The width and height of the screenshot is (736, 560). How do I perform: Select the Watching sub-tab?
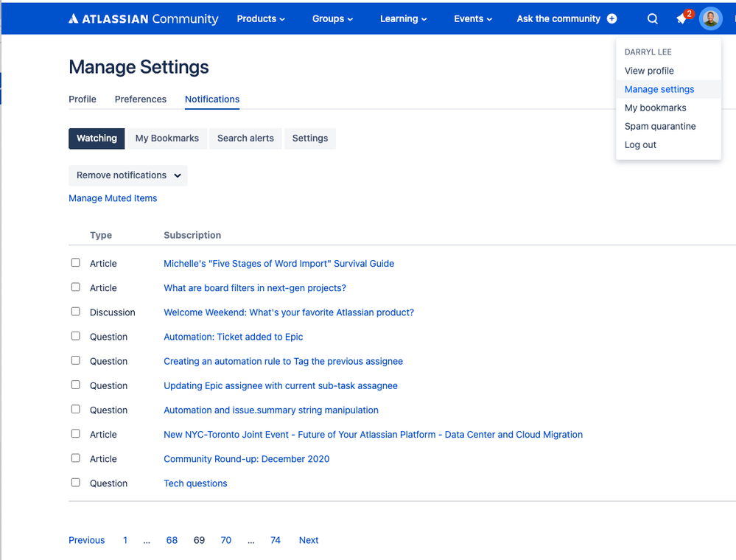(x=97, y=139)
